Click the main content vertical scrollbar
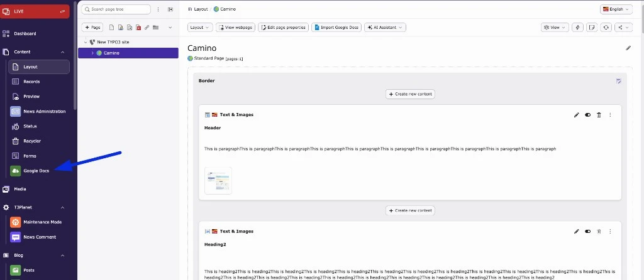Image resolution: width=644 pixels, height=280 pixels. click(x=642, y=16)
